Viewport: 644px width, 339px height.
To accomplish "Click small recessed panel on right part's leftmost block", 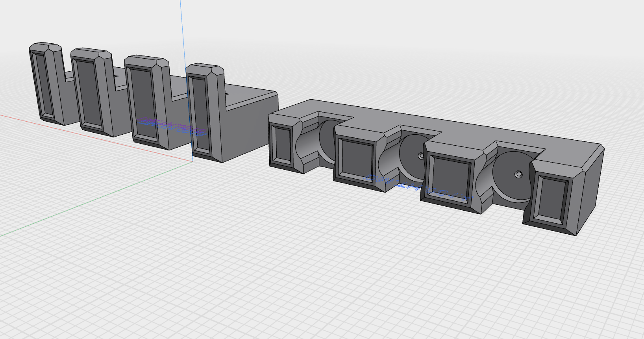I will 282,144.
